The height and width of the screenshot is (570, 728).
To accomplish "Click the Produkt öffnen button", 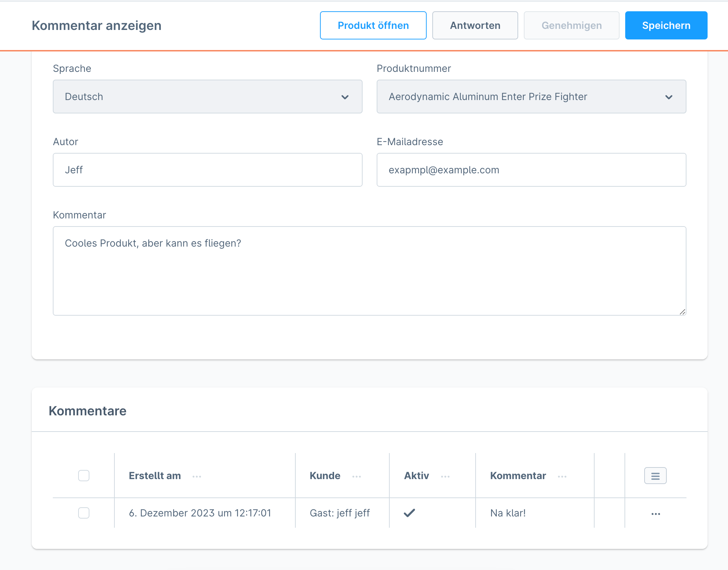I will pos(373,25).
